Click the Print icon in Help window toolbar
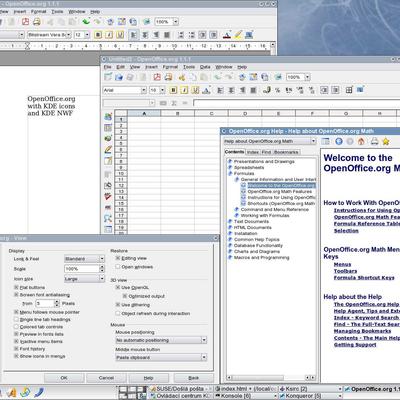Viewport: 400px width, 400px height. point(374,141)
